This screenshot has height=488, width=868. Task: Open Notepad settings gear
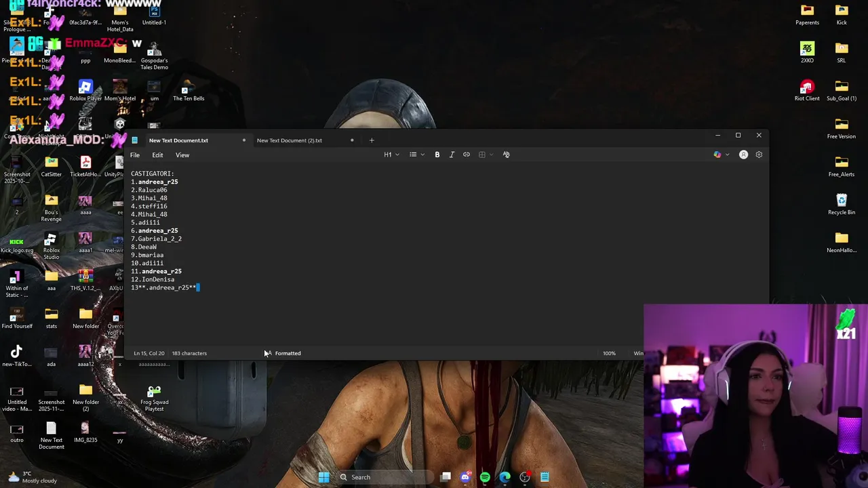759,155
